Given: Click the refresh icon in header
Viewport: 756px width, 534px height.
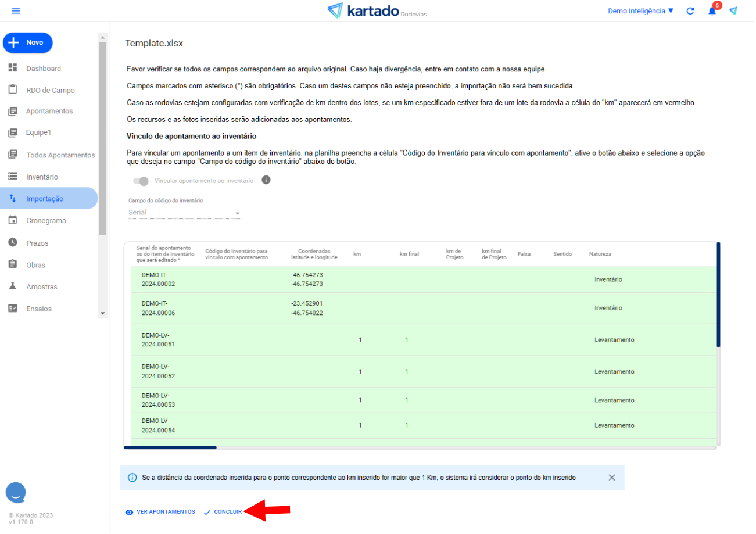Looking at the screenshot, I should (690, 11).
